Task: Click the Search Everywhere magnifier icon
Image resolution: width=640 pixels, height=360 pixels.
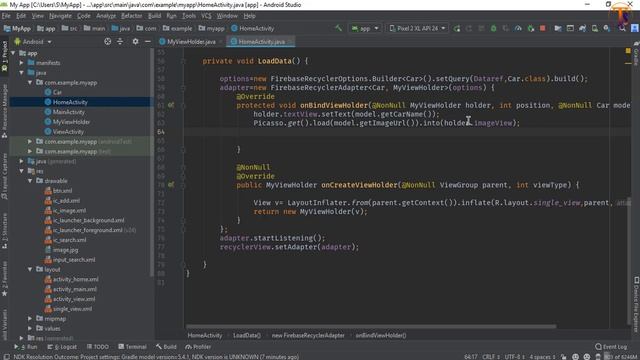Action: [622, 29]
